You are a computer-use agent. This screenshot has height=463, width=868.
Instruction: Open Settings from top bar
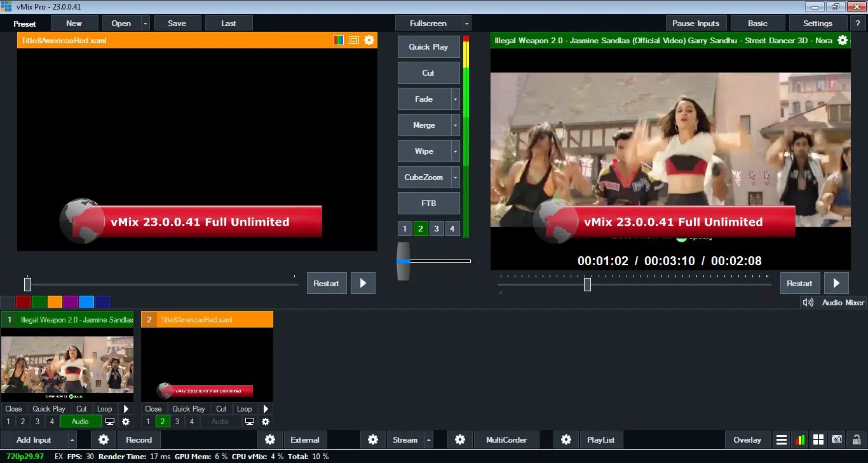click(818, 23)
